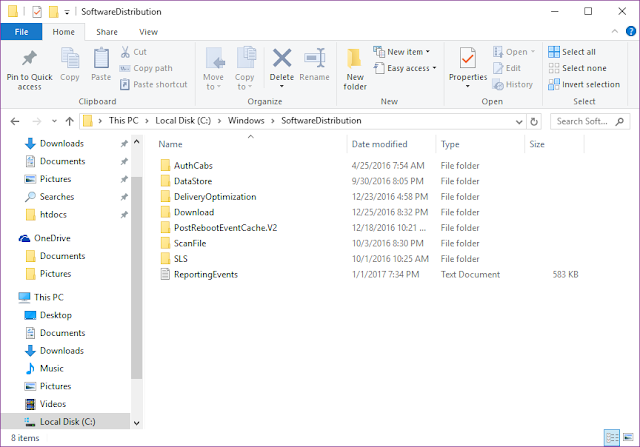Click the History command
The image size is (640, 447).
tap(513, 85)
